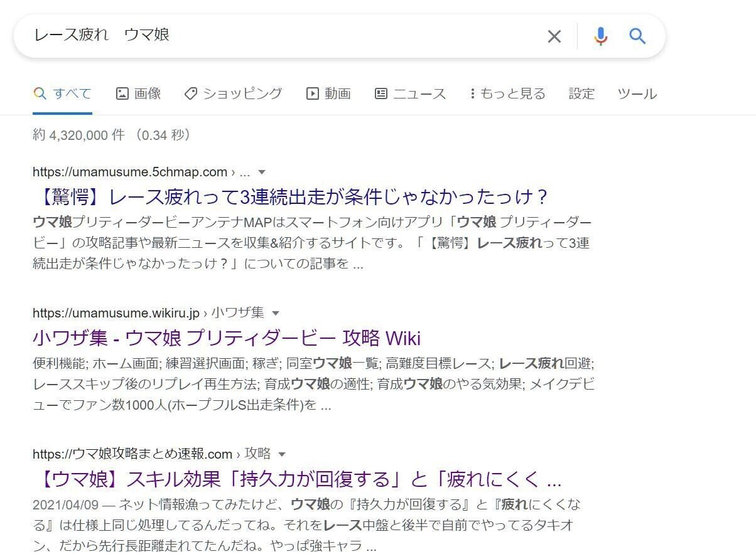Click the すべて magnifier tab icon
756x559 pixels.
coord(39,92)
